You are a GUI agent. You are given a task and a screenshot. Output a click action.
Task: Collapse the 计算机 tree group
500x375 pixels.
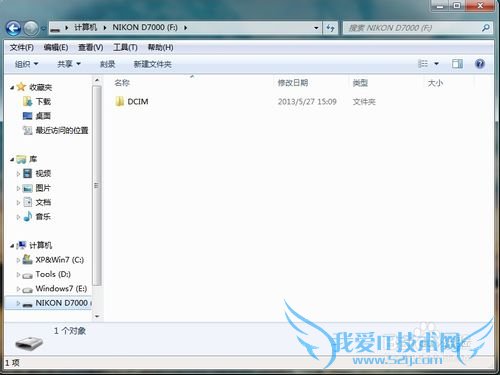[12, 246]
